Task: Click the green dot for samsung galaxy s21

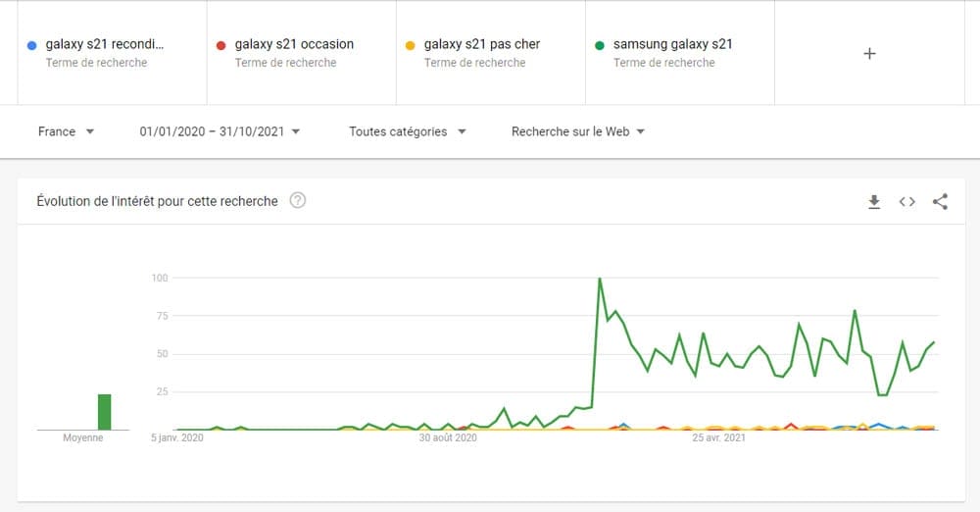Action: (600, 45)
